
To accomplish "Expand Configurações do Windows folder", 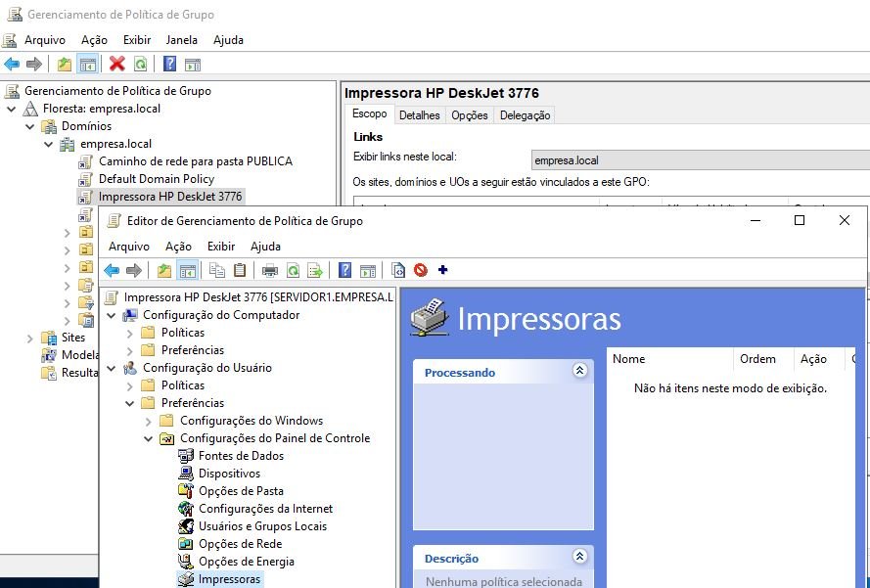I will pos(148,421).
